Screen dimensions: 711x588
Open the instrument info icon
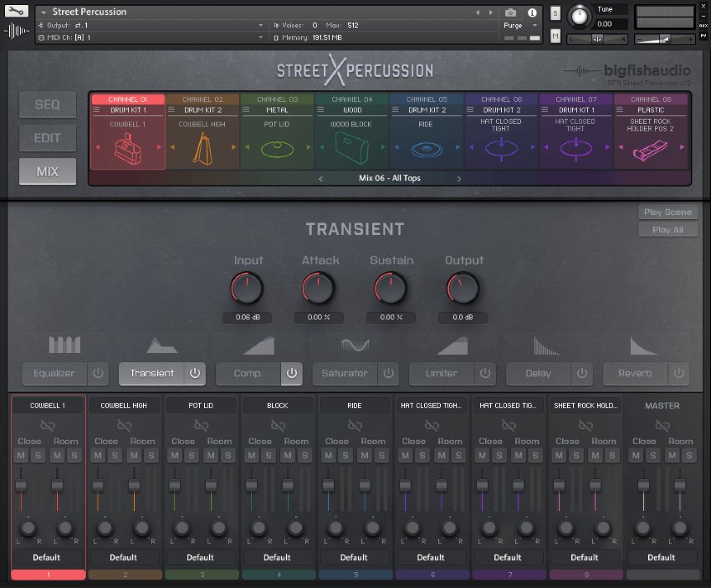click(x=533, y=13)
